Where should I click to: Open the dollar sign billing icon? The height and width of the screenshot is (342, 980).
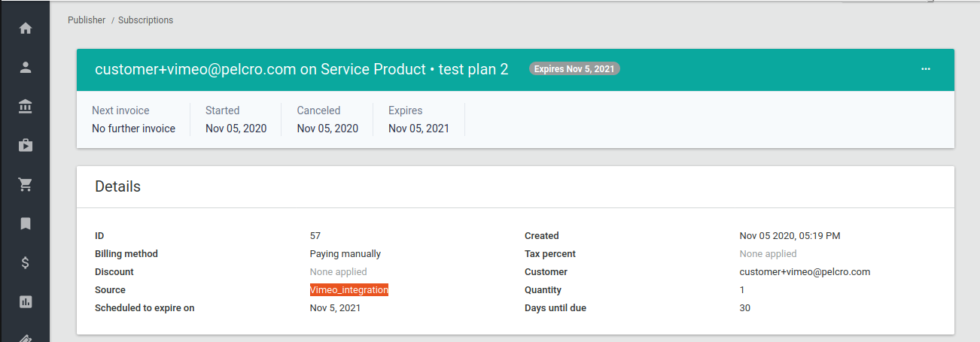tap(26, 263)
